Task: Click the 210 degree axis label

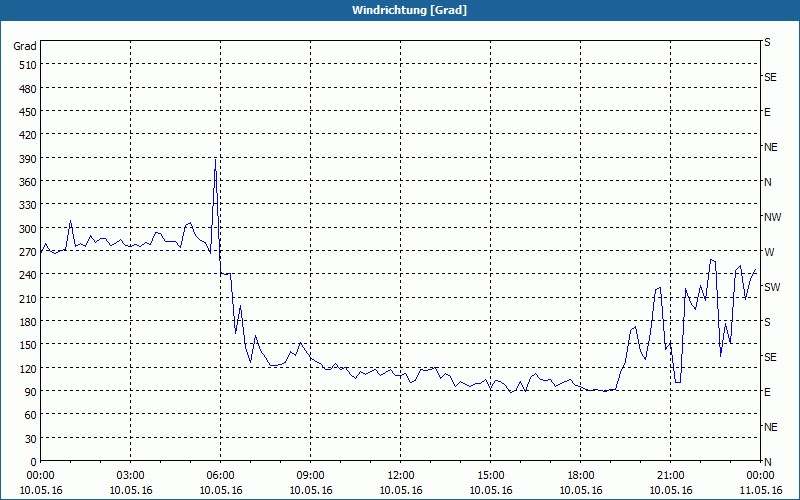Action: (28, 299)
